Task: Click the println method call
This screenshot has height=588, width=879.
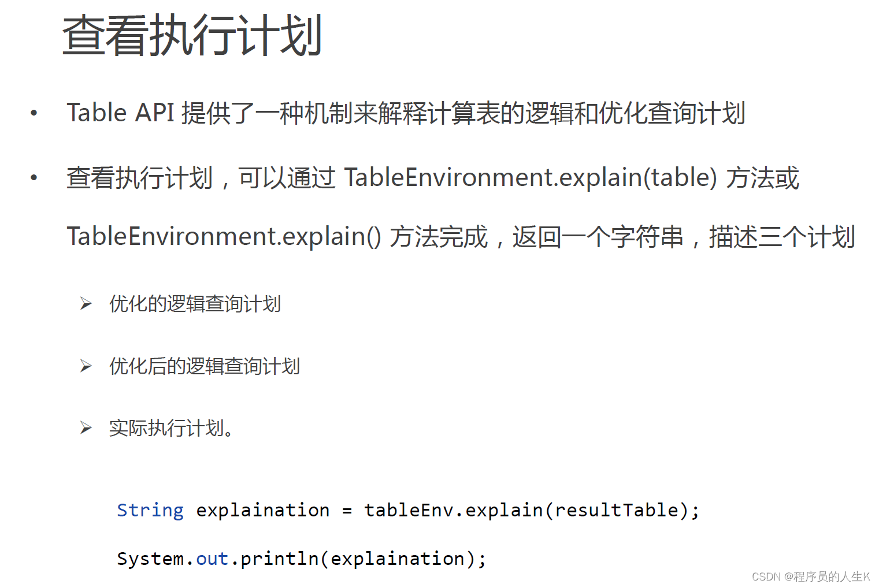Action: click(280, 559)
